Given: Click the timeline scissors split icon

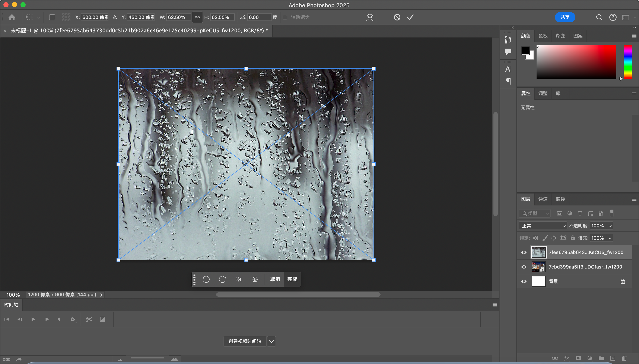Looking at the screenshot, I should pos(89,319).
